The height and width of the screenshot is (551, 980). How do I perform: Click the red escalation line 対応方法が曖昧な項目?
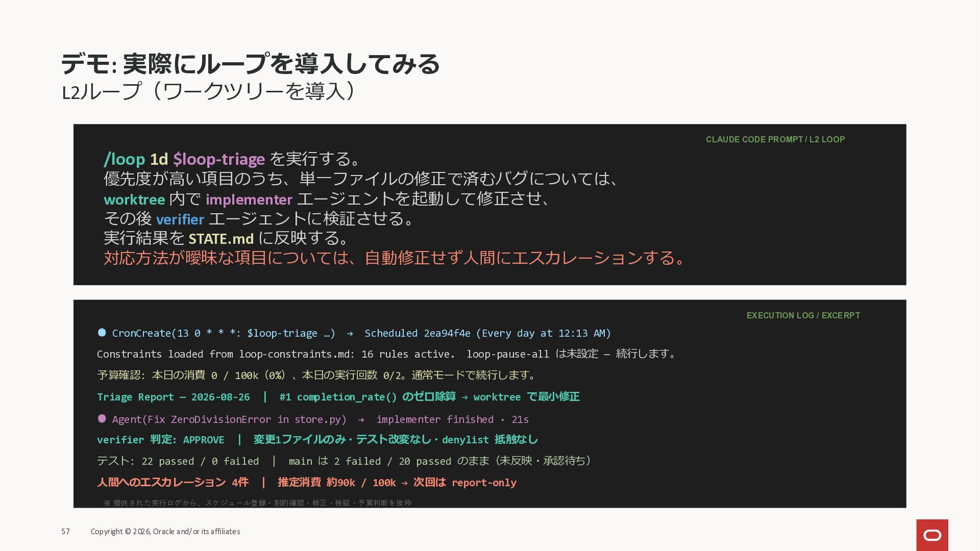[x=396, y=258]
